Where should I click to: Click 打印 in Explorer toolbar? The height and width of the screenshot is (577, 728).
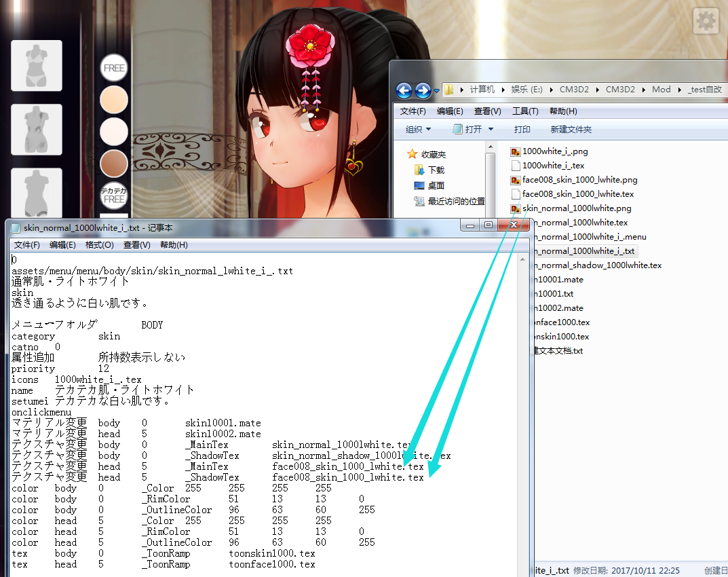[x=522, y=130]
